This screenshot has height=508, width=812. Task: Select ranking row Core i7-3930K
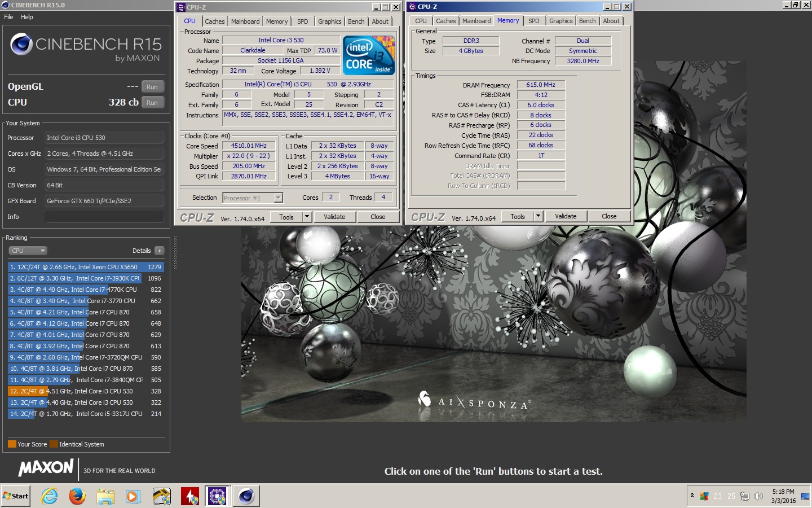86,278
